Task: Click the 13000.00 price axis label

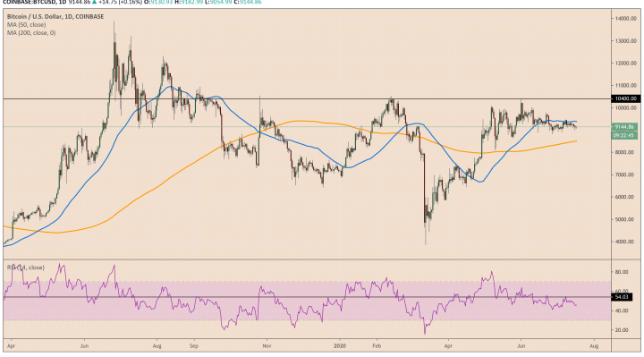Action: coord(626,41)
